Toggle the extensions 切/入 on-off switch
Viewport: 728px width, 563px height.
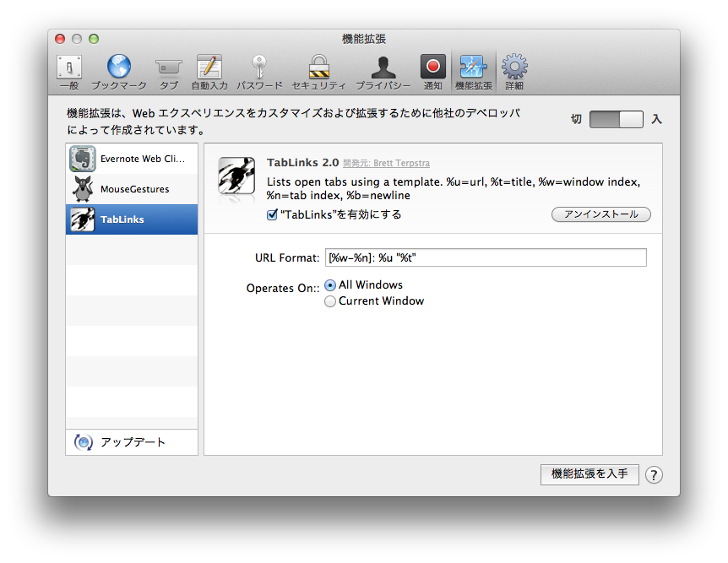[617, 119]
